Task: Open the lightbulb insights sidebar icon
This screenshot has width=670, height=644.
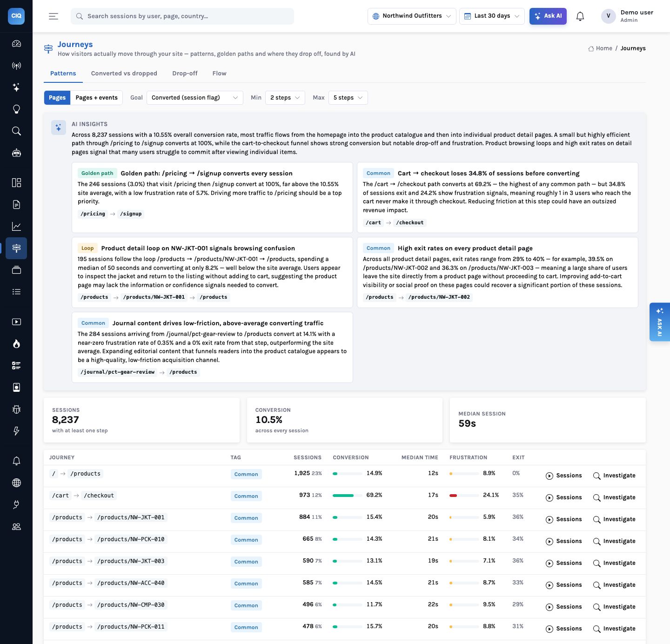Action: [x=16, y=109]
